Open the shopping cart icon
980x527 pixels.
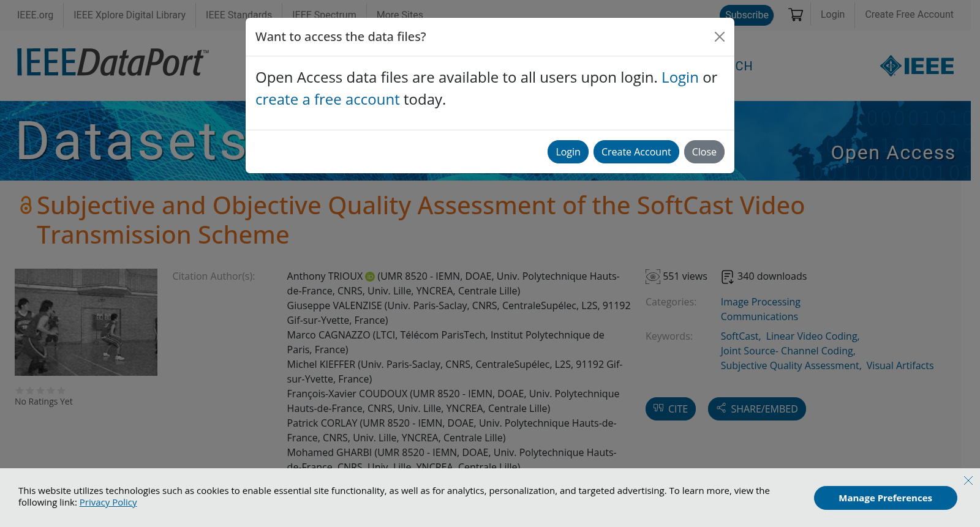[x=796, y=15]
